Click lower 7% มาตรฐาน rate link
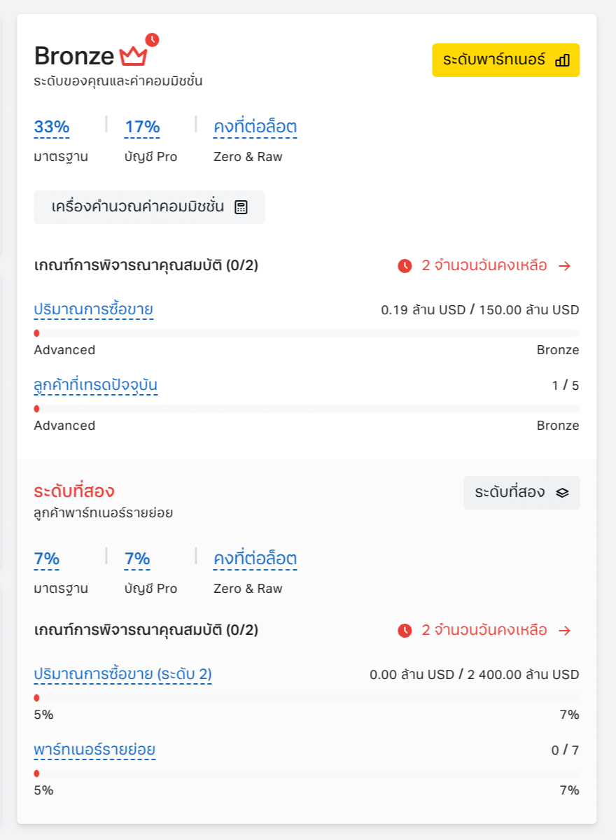This screenshot has width=616, height=840. click(47, 559)
